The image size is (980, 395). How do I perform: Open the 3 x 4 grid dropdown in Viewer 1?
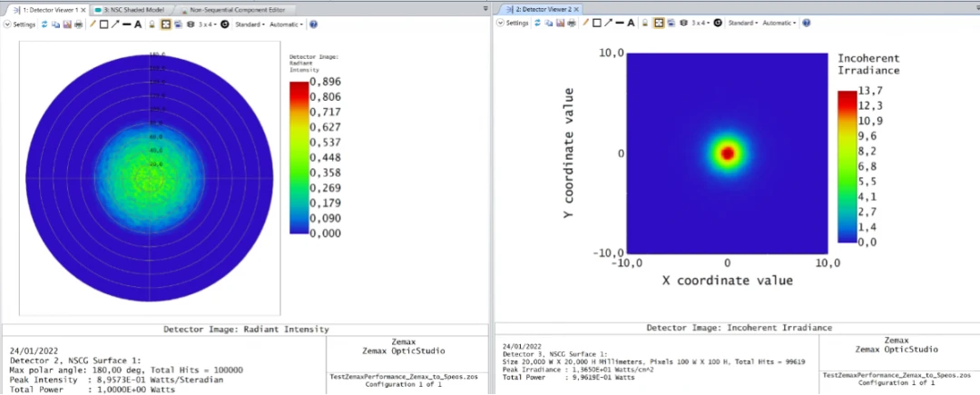point(208,25)
